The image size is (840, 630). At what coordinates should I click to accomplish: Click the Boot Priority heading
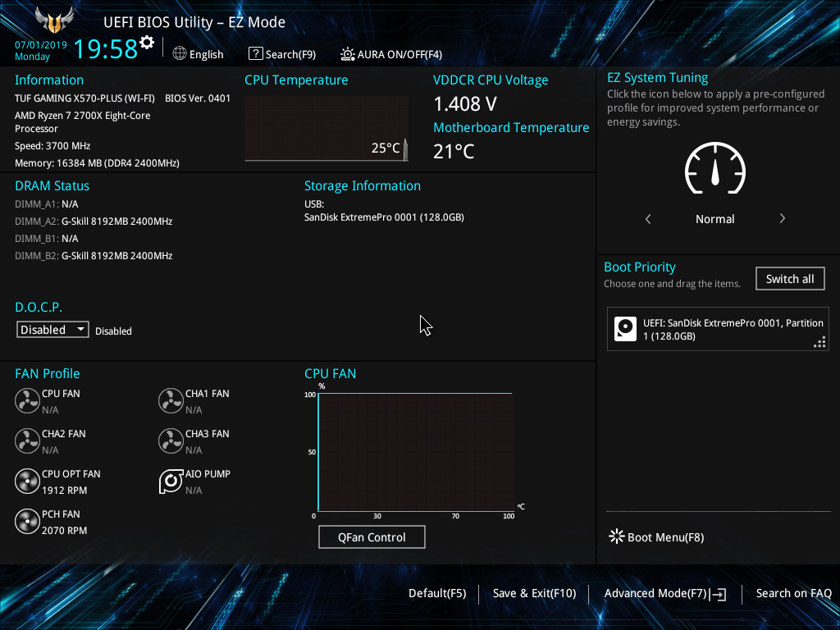pyautogui.click(x=640, y=267)
